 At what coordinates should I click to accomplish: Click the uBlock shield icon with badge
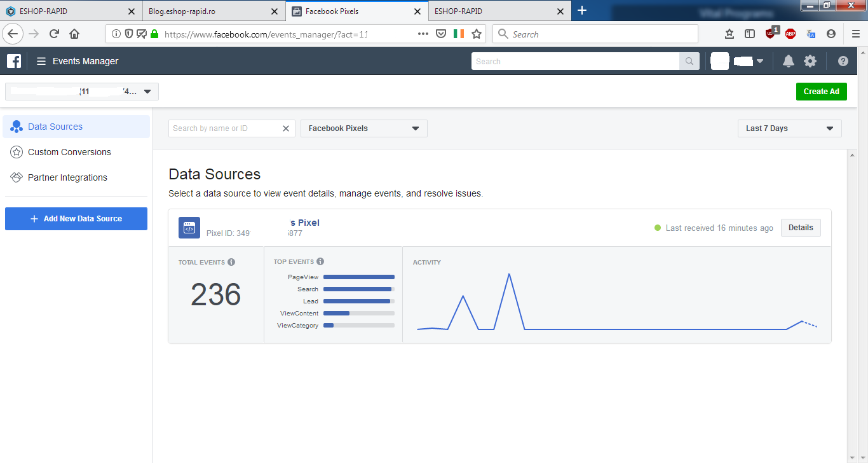point(771,33)
